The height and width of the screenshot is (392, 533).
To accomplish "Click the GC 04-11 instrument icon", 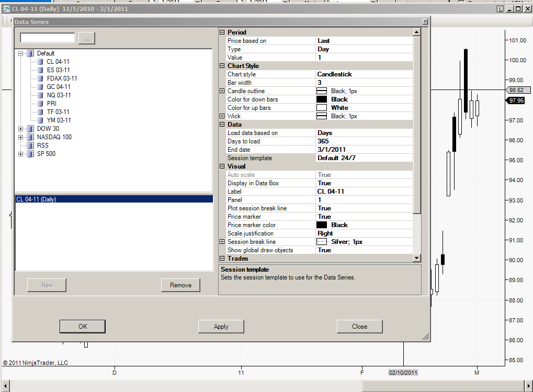I will tap(40, 87).
